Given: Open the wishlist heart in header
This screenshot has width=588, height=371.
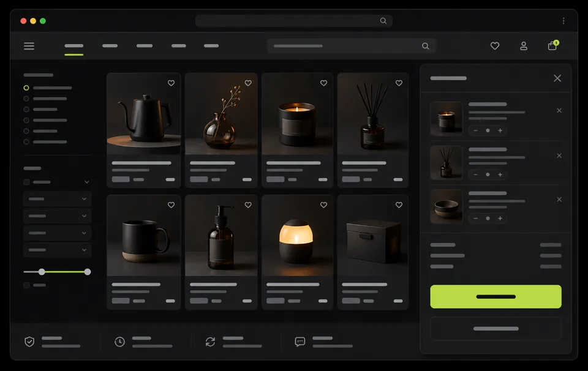Looking at the screenshot, I should pos(495,46).
